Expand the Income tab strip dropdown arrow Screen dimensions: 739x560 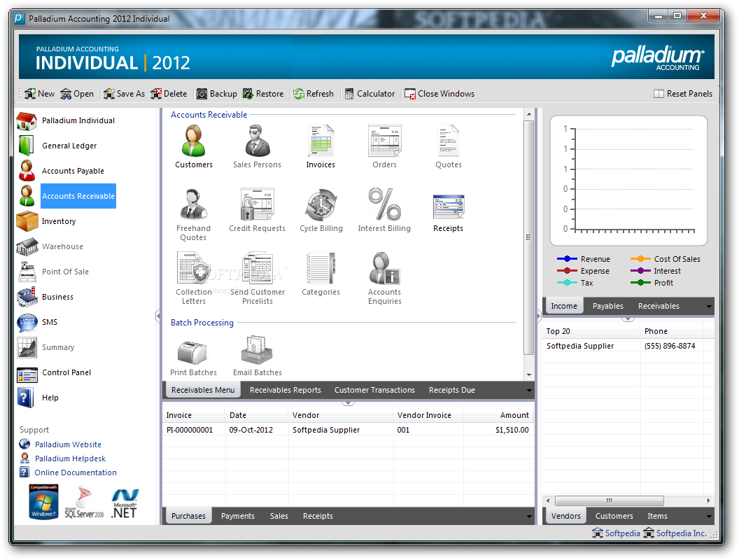click(710, 307)
